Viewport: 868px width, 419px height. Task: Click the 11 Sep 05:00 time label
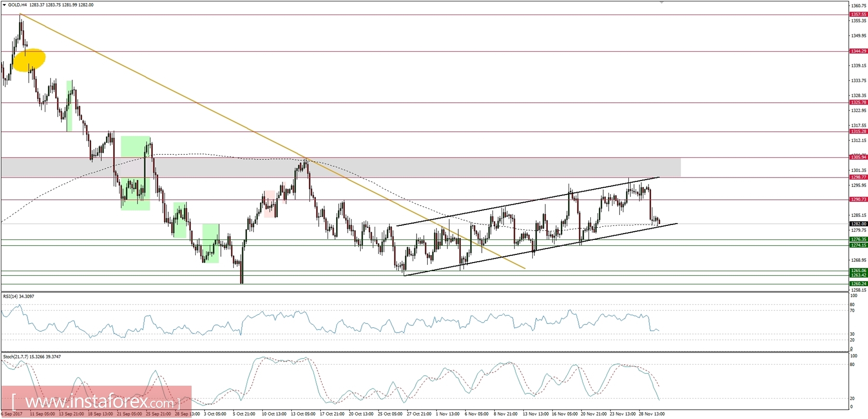pyautogui.click(x=42, y=414)
